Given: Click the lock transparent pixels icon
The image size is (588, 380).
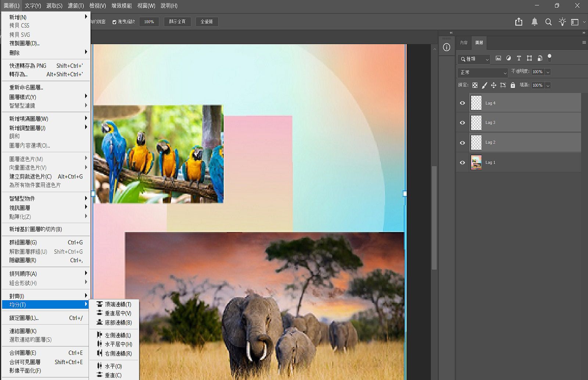Looking at the screenshot, I should coord(475,85).
